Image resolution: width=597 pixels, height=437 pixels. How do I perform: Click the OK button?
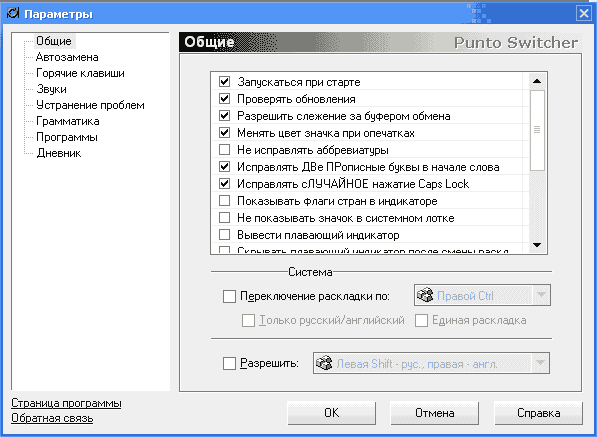click(x=332, y=413)
